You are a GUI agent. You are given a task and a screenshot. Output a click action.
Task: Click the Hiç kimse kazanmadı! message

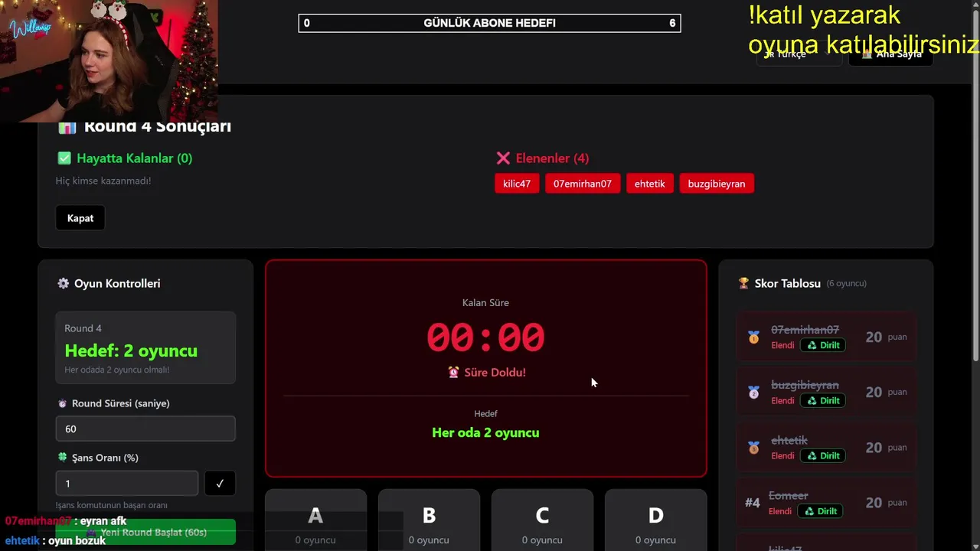coord(103,181)
